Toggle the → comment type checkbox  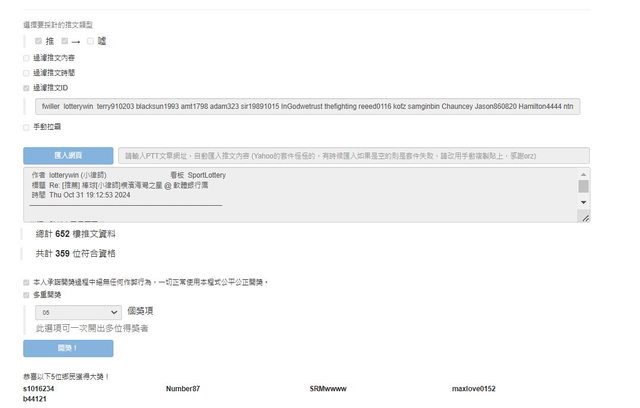(x=64, y=41)
